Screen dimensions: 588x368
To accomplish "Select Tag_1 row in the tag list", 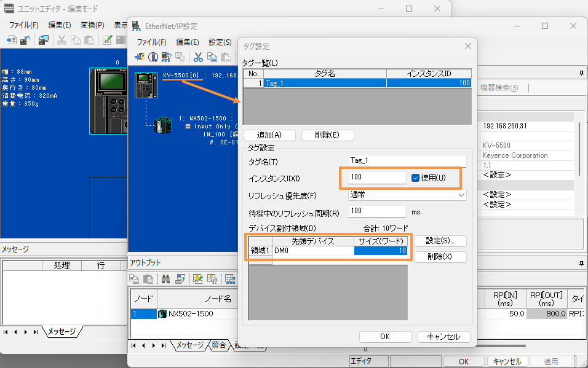I will tap(325, 83).
